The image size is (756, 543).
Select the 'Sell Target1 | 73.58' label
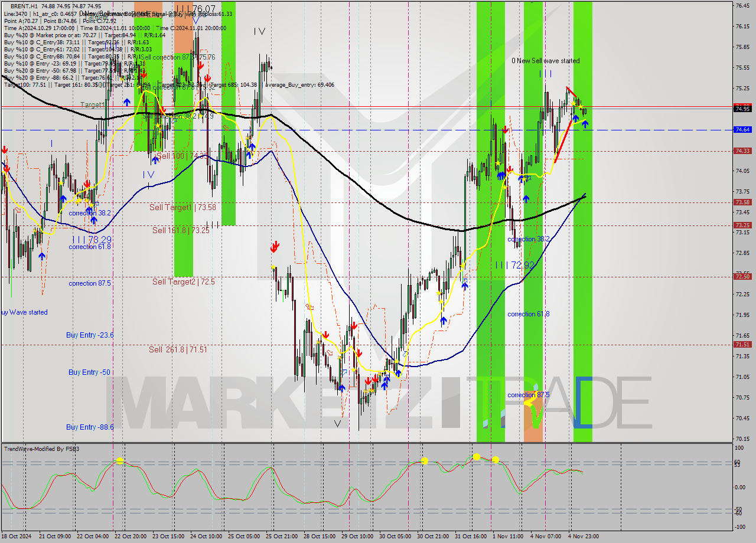183,207
